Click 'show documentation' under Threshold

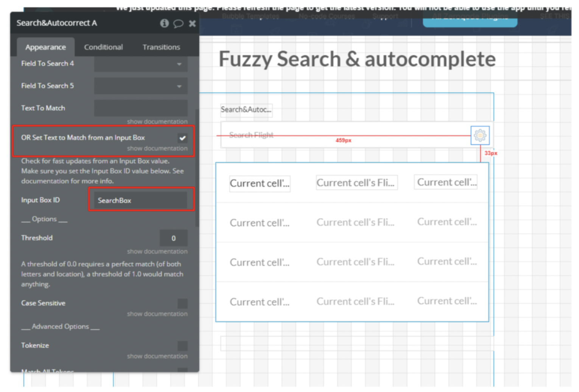point(157,252)
